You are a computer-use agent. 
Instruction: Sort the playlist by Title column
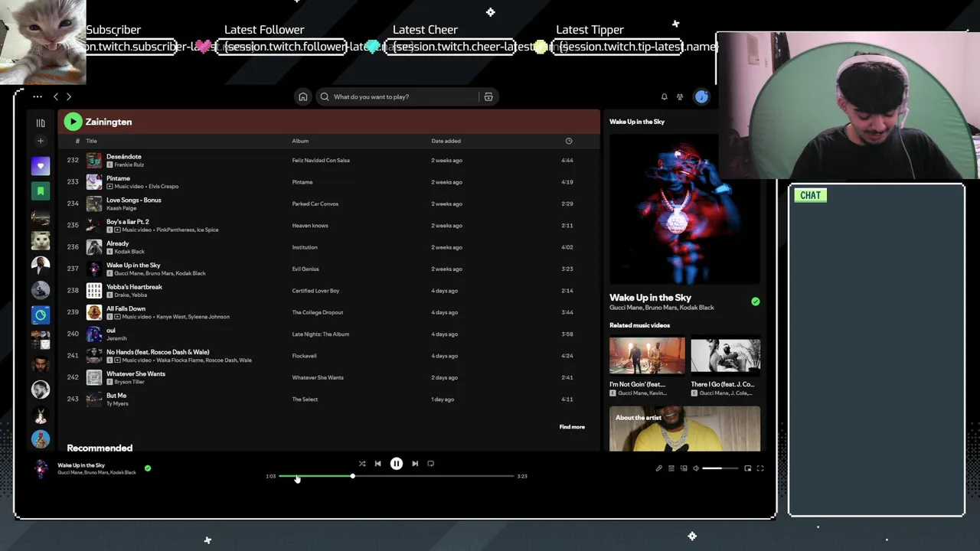(x=91, y=141)
